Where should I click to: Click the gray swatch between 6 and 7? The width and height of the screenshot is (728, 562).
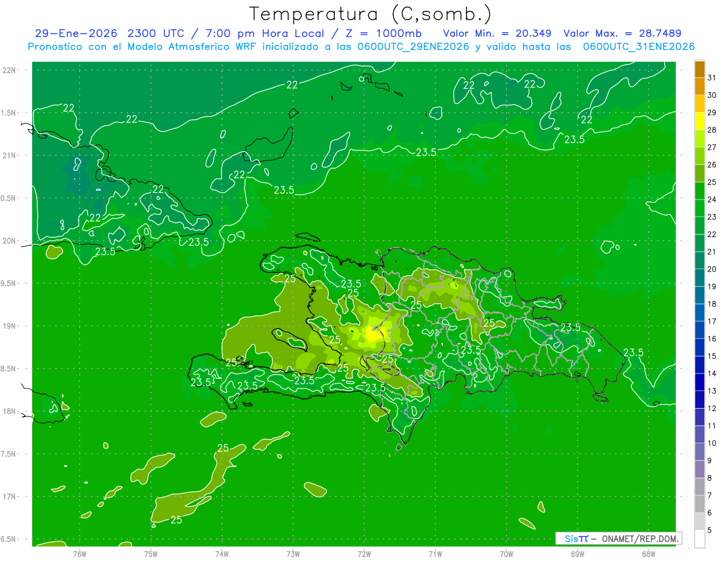[699, 504]
